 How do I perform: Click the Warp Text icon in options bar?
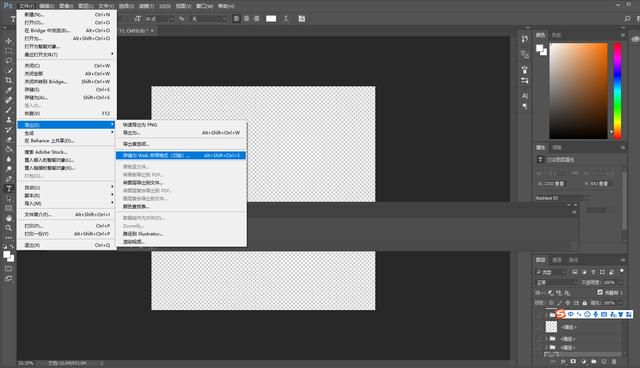point(286,19)
